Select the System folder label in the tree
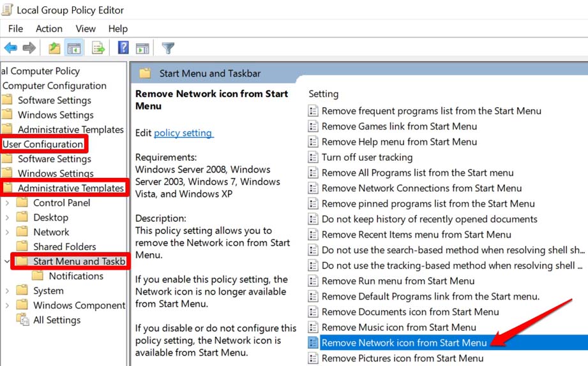 [x=49, y=291]
